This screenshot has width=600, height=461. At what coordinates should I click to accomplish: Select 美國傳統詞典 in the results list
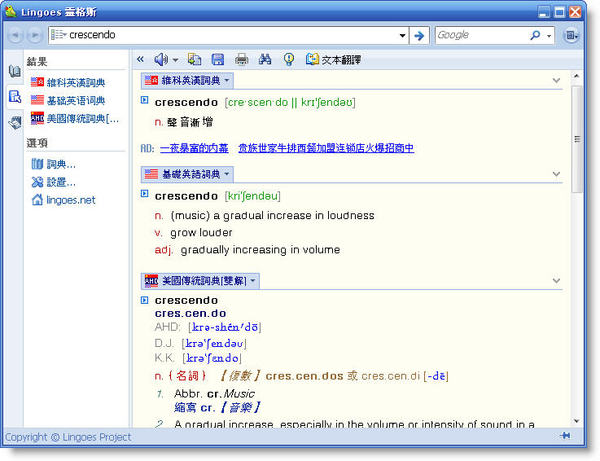coord(75,119)
